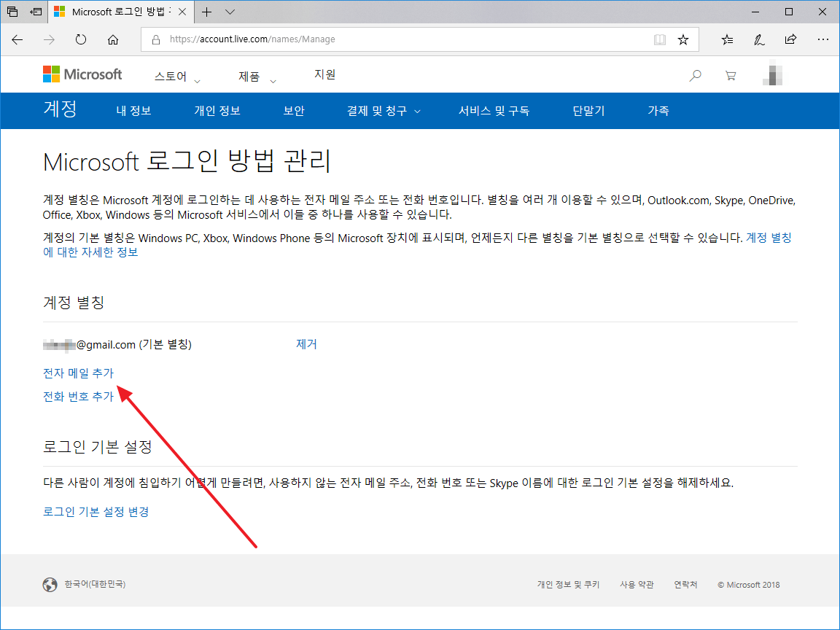Add page to favorites star icon
The image size is (840, 630).
683,39
